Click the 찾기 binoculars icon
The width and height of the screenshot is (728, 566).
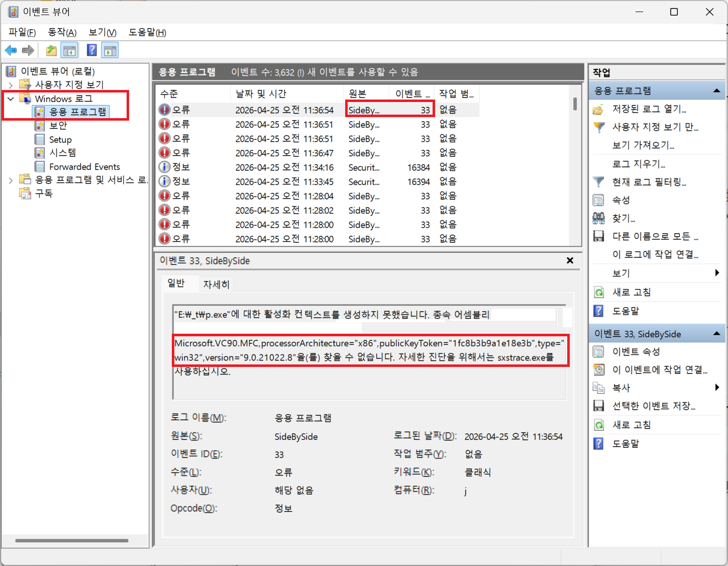point(598,218)
